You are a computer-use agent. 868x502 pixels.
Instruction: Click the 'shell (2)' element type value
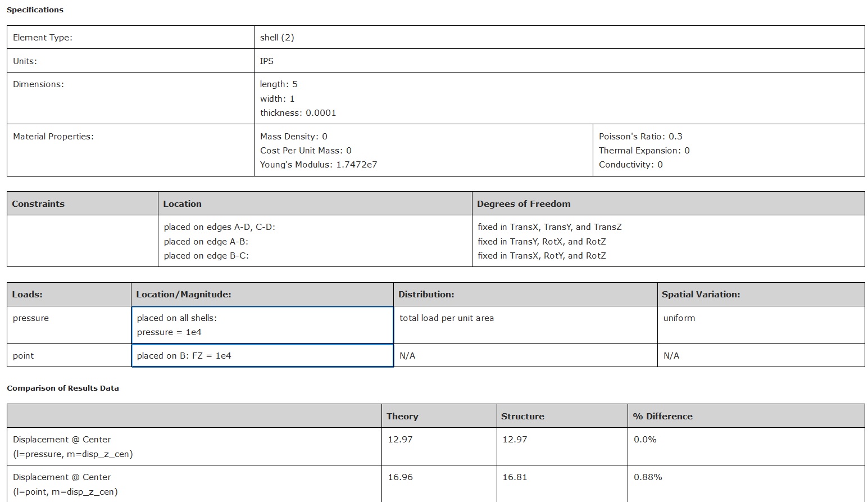(x=277, y=38)
